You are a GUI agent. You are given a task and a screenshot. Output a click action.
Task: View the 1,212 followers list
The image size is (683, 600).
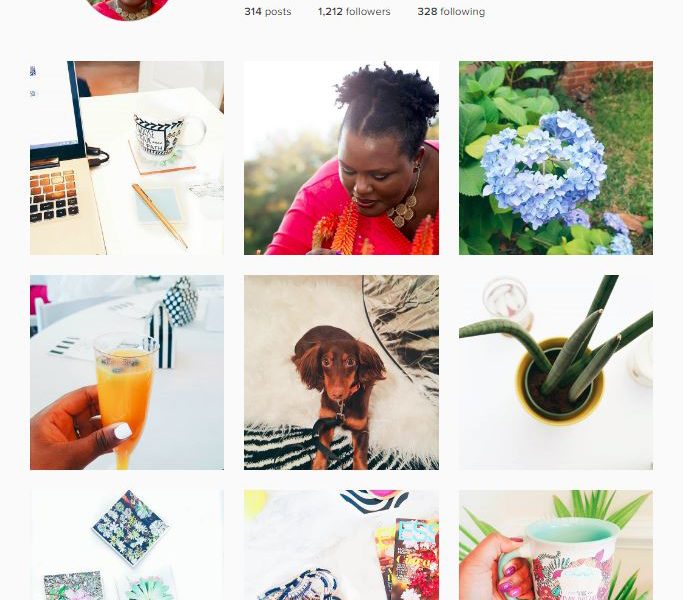click(x=354, y=12)
